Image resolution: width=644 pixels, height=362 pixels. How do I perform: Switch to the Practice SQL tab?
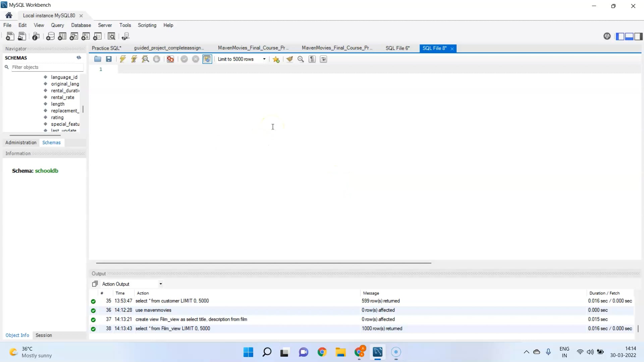[x=106, y=48]
